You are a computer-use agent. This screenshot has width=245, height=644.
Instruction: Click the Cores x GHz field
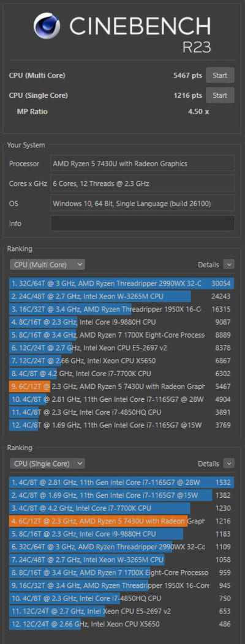143,183
